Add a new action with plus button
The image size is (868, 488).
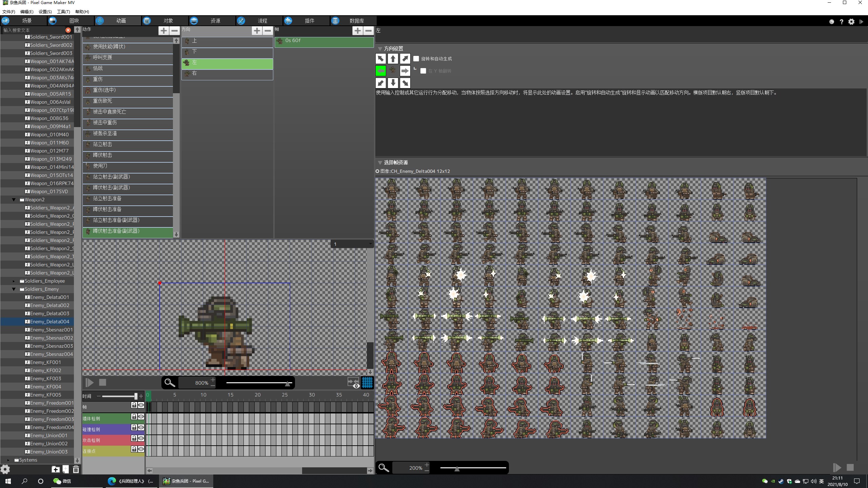[x=163, y=31]
